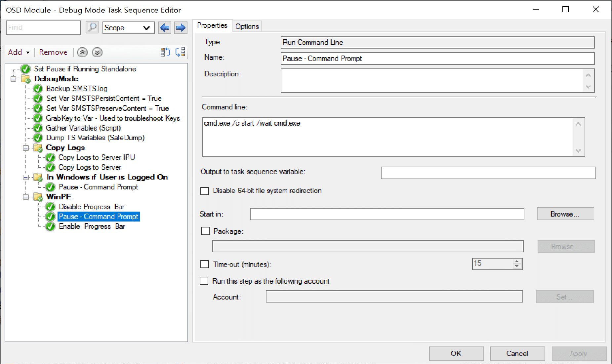This screenshot has height=364, width=612.
Task: Click the magnifying glass search icon
Action: coord(92,27)
